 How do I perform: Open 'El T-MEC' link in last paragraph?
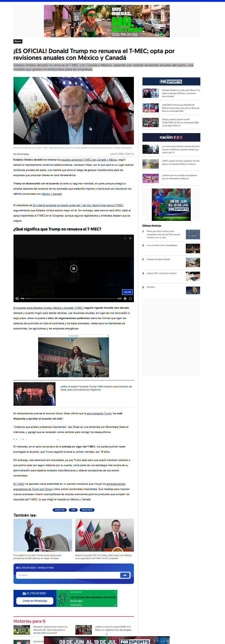point(19,484)
